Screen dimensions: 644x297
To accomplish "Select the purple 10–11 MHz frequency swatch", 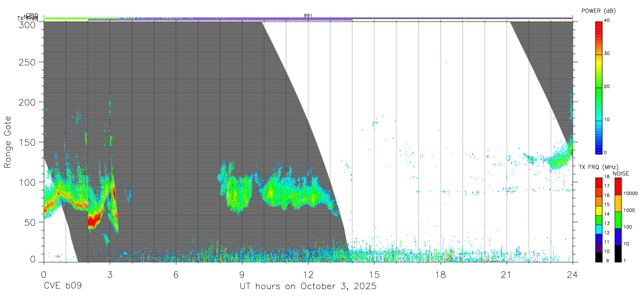I will point(598,248).
